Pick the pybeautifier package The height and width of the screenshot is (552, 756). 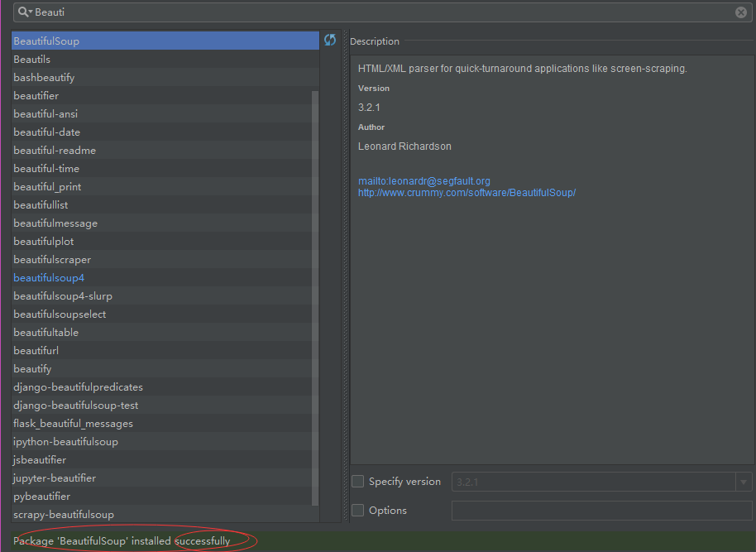point(162,497)
